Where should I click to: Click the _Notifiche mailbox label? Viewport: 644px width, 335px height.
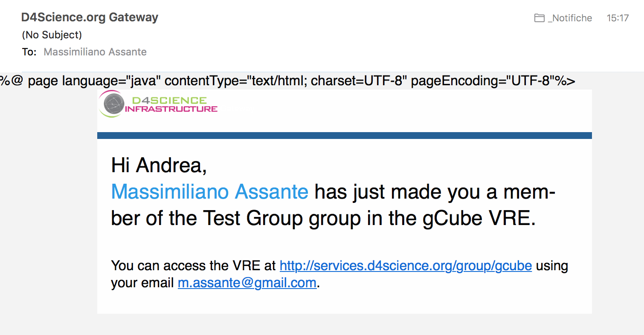(x=570, y=18)
